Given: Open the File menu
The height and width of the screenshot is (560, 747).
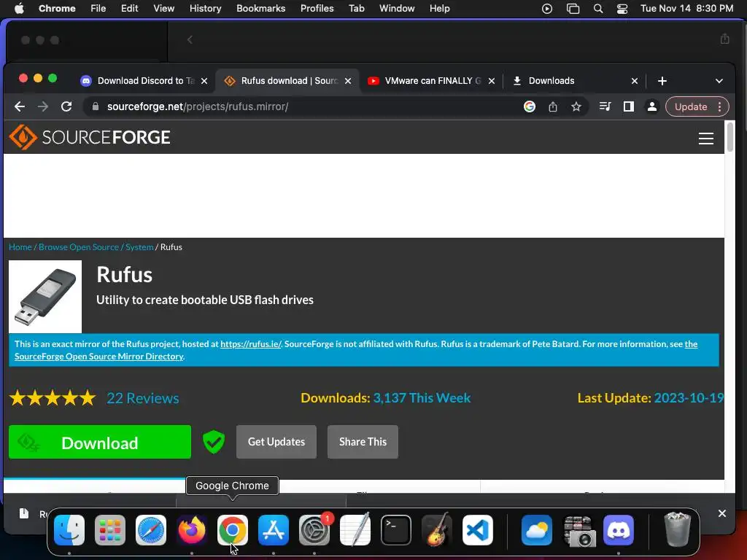Looking at the screenshot, I should pos(98,9).
